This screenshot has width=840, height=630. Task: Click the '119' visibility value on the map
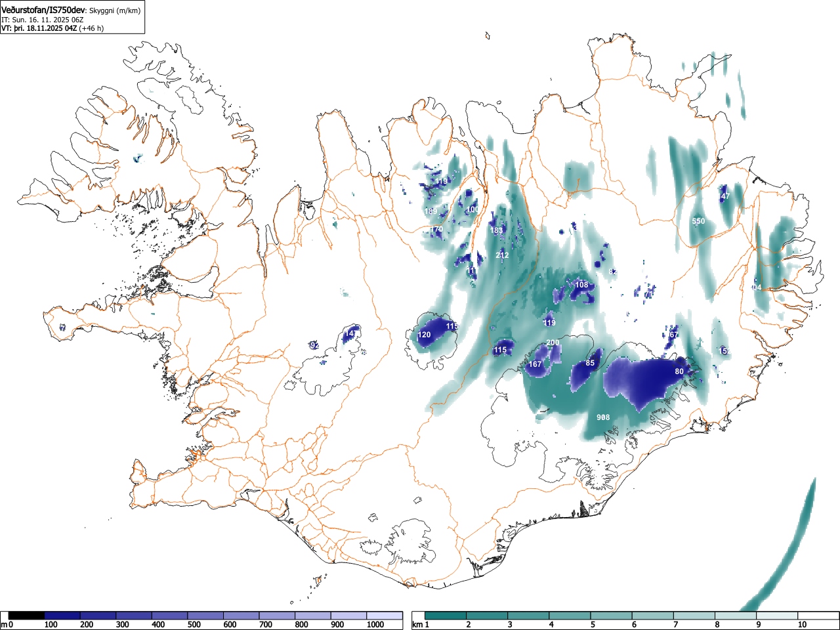[549, 323]
